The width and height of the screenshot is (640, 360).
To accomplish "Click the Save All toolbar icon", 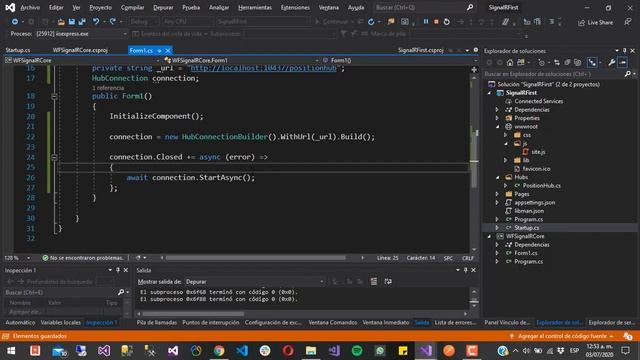I will pyautogui.click(x=82, y=22).
